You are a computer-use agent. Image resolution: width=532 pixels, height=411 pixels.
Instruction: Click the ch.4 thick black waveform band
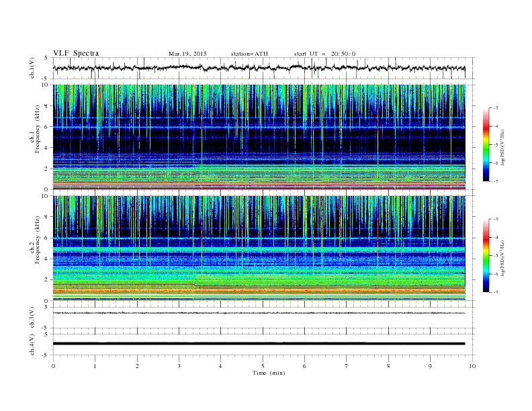click(259, 344)
